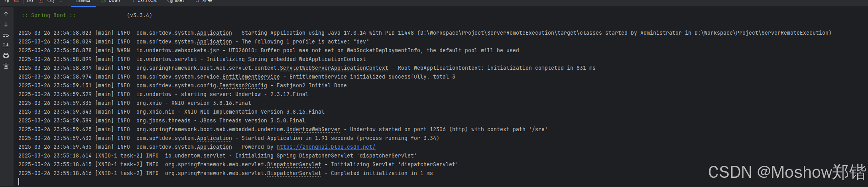868x187 pixels.
Task: Clear console with the trash icon
Action: point(6,66)
